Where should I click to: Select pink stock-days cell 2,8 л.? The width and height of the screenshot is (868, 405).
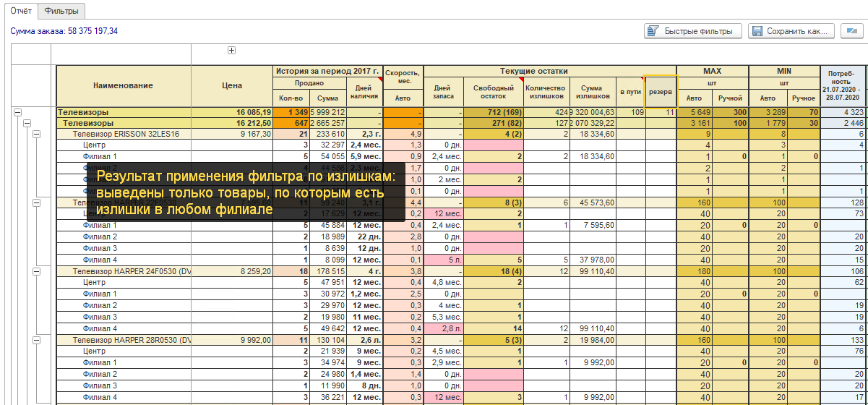(443, 328)
